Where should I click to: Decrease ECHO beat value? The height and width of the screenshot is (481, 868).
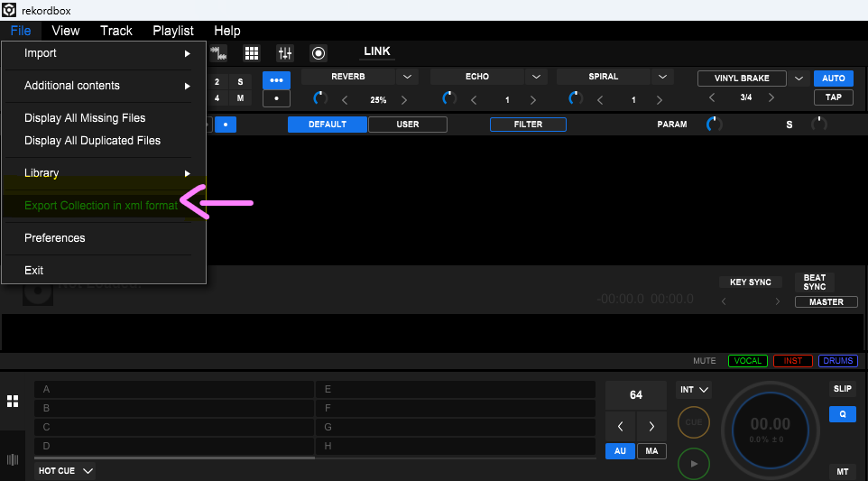(474, 100)
